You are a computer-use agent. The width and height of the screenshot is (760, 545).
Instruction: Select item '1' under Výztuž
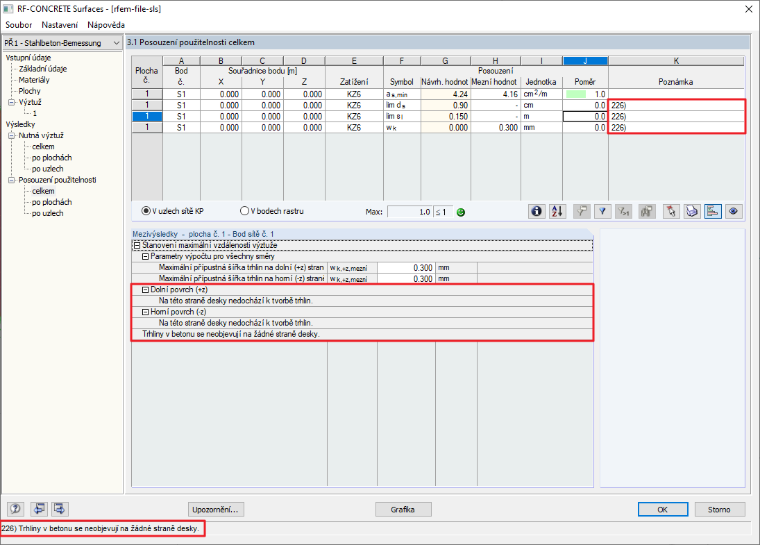tap(34, 113)
